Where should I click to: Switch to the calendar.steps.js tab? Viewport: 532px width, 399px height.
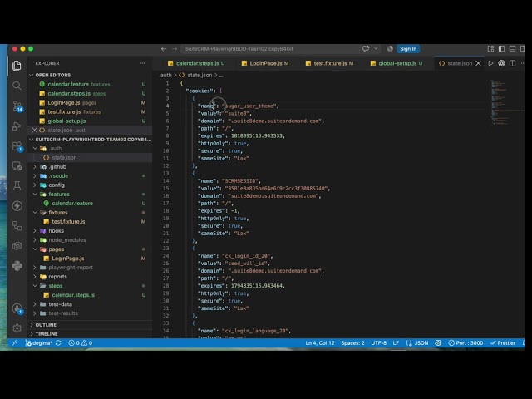(x=196, y=63)
